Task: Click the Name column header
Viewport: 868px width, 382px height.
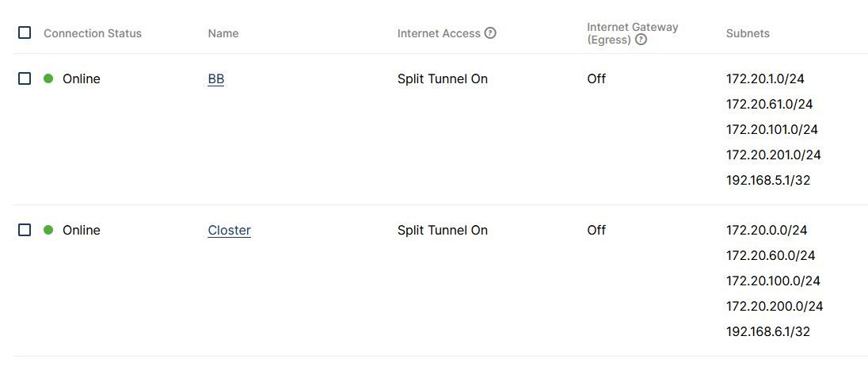Action: click(x=223, y=33)
